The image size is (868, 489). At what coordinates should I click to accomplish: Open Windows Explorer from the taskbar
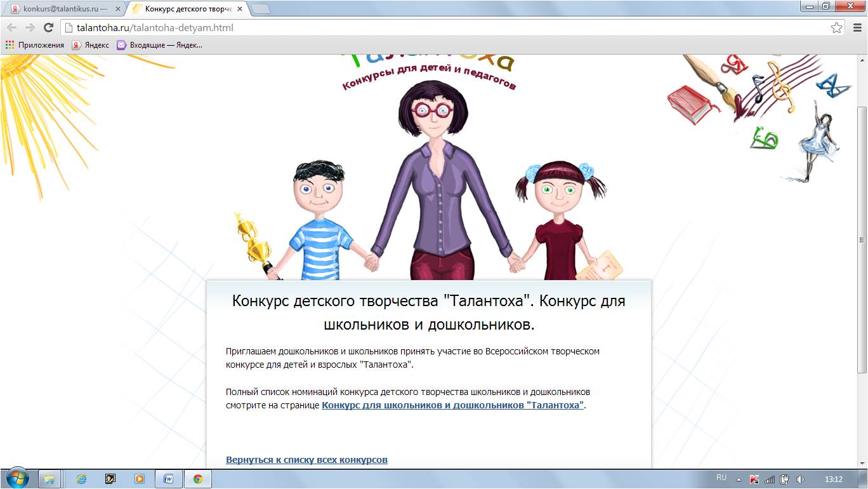point(49,479)
